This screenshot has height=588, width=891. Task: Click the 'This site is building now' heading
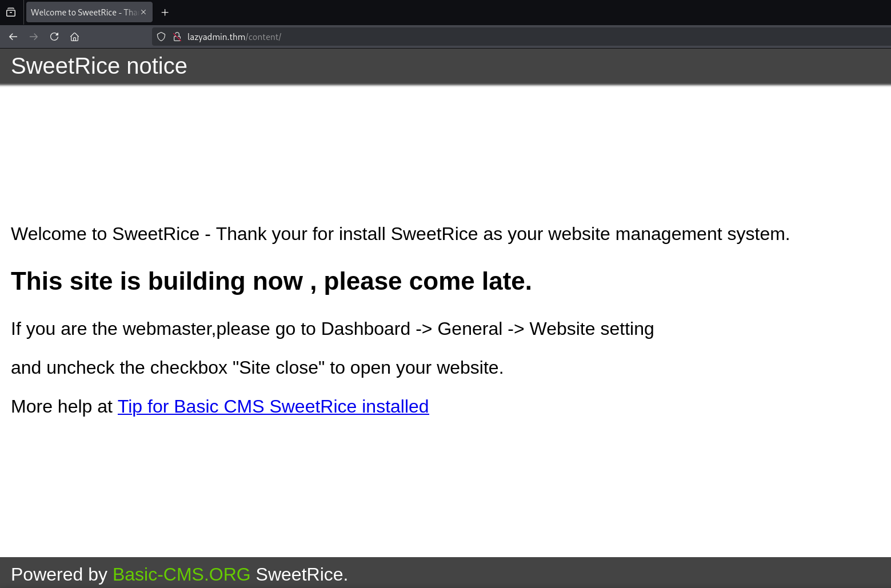(x=271, y=281)
